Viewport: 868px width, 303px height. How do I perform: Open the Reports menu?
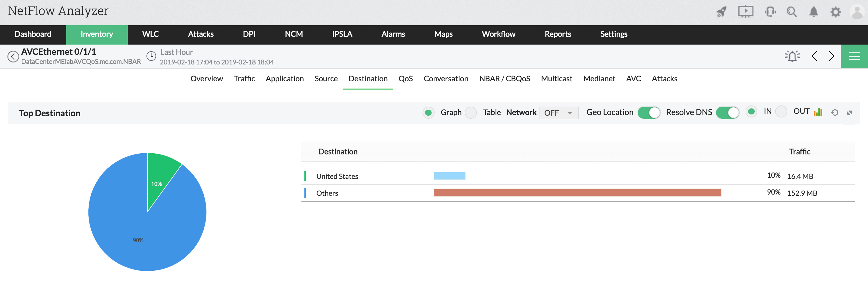(557, 34)
